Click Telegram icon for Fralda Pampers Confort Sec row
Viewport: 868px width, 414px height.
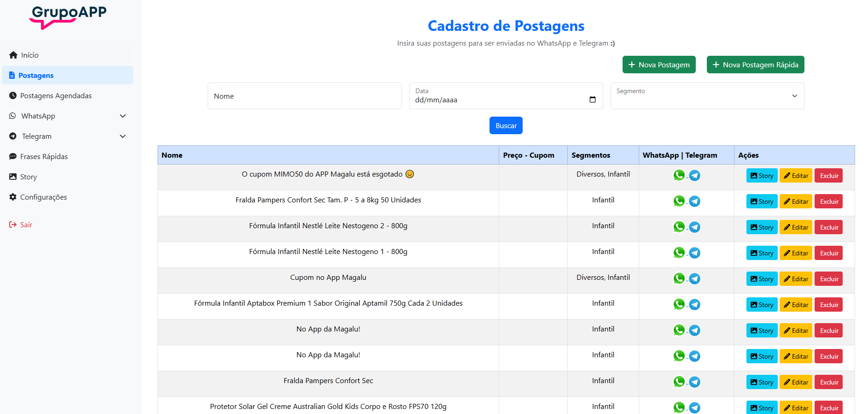(x=694, y=382)
